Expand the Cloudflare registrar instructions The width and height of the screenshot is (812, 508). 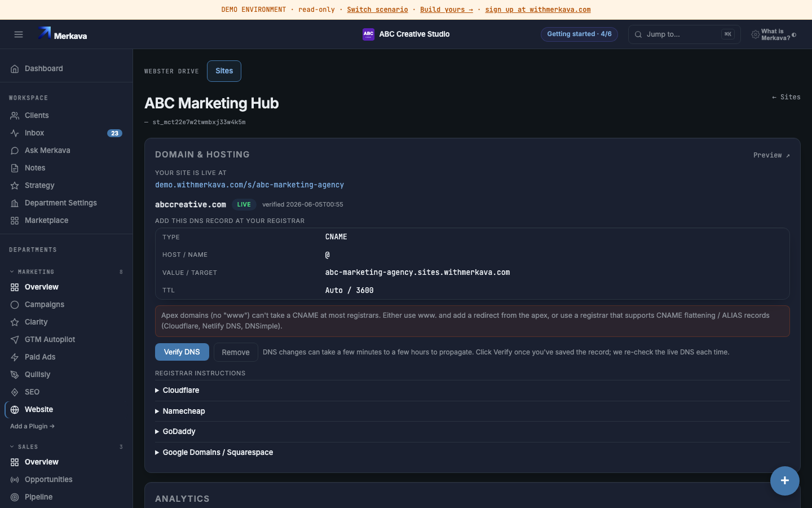(473, 391)
